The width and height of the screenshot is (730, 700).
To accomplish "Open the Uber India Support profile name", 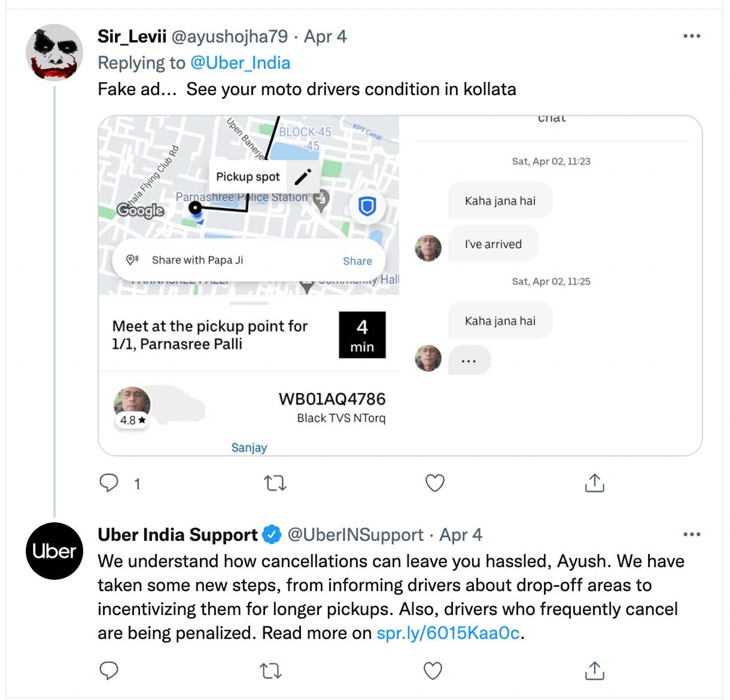I will (178, 534).
